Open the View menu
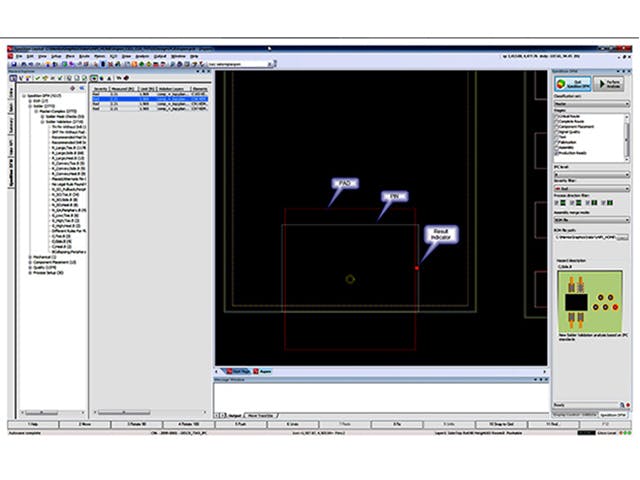 pyautogui.click(x=42, y=56)
